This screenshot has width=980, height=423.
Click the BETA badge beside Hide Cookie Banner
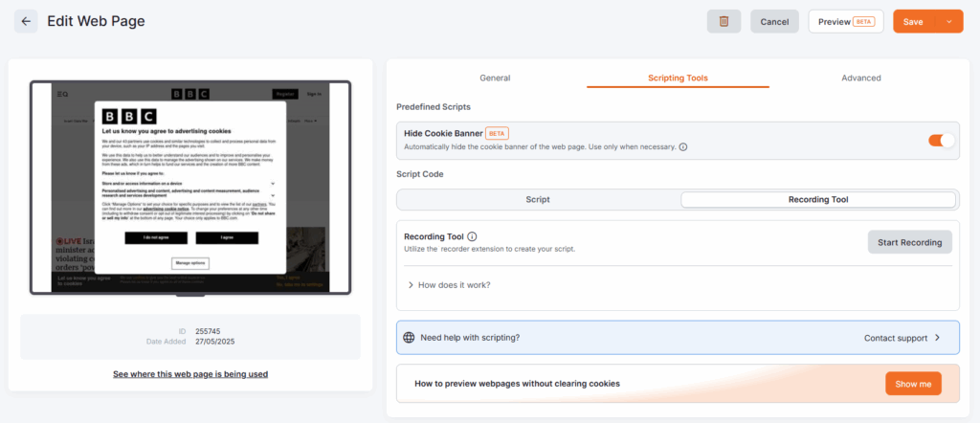(497, 133)
